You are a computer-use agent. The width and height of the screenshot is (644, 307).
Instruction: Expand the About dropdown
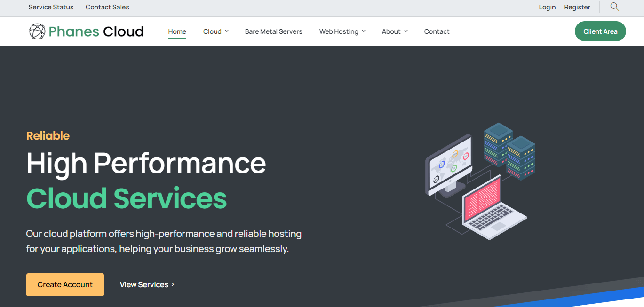point(391,31)
